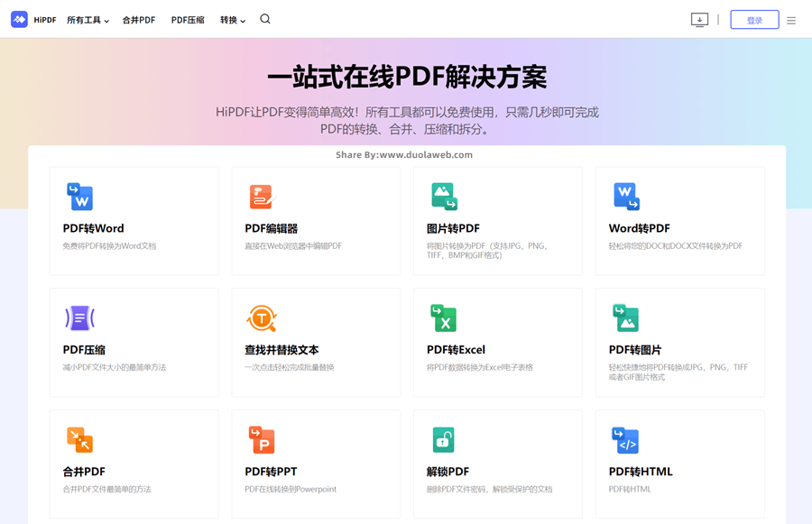Open the hamburger menu icon

pyautogui.click(x=791, y=21)
